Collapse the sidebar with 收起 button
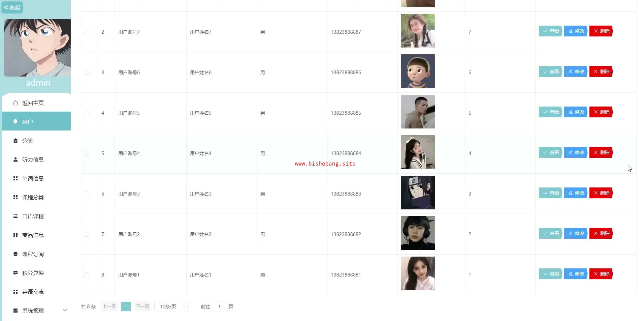 pos(12,7)
